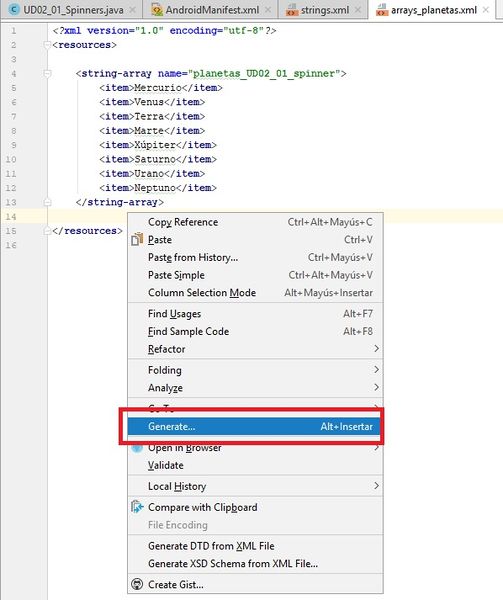
Task: Open the AndroidManifest.xml tab
Action: click(209, 10)
